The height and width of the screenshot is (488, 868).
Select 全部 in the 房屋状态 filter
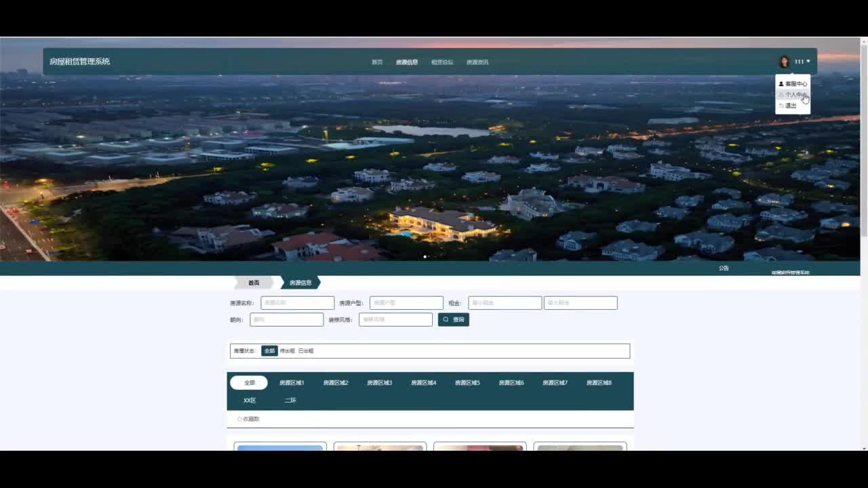point(269,351)
